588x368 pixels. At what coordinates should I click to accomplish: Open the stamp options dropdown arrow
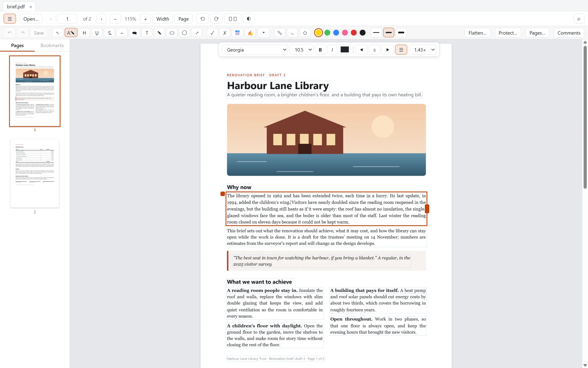coord(264,33)
